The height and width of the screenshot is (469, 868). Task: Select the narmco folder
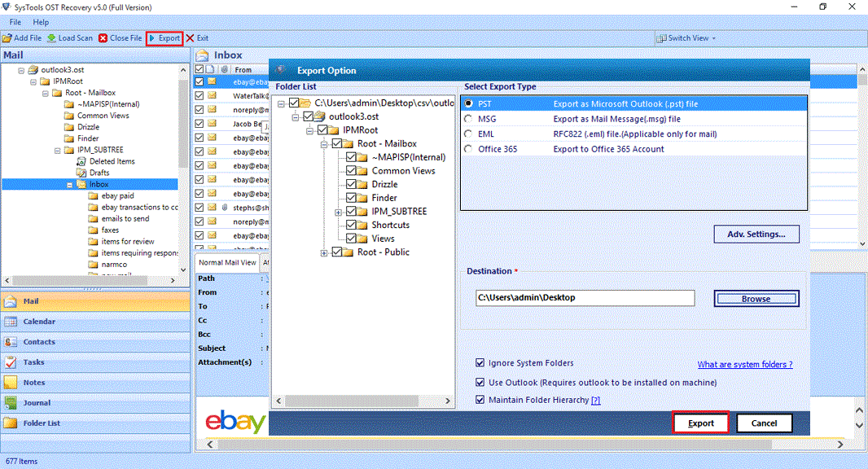coord(114,265)
